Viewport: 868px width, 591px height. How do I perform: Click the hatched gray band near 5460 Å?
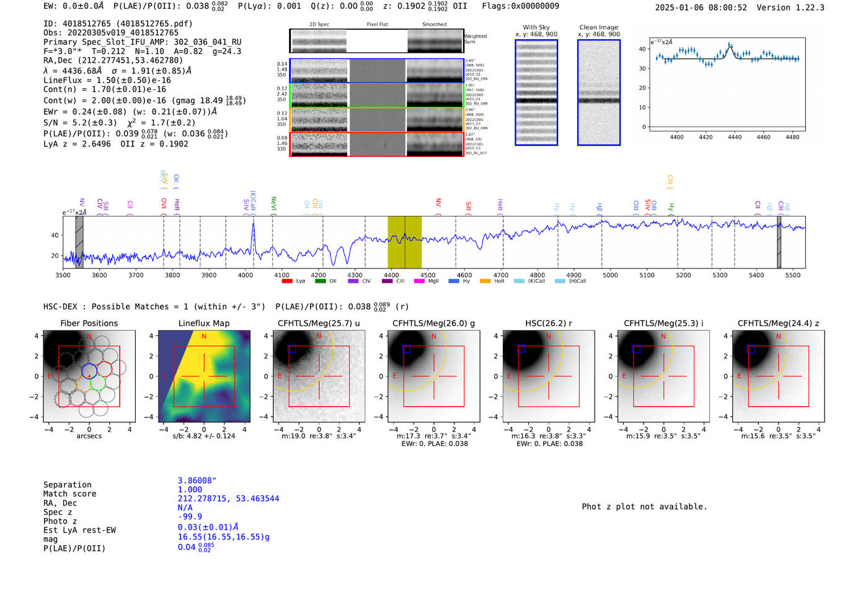point(779,242)
